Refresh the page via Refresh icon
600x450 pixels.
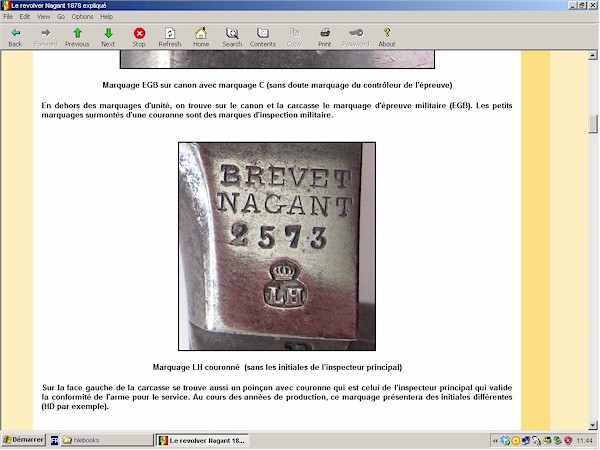(170, 33)
